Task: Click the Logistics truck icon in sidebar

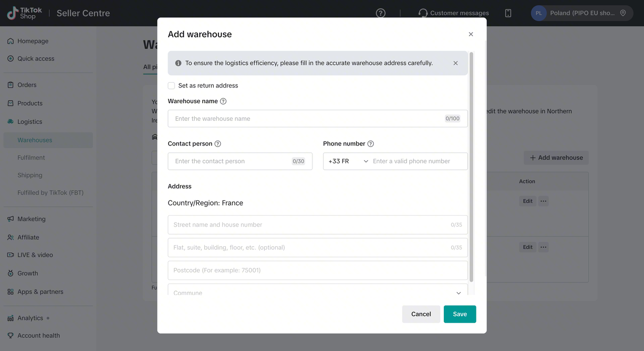Action: tap(11, 121)
